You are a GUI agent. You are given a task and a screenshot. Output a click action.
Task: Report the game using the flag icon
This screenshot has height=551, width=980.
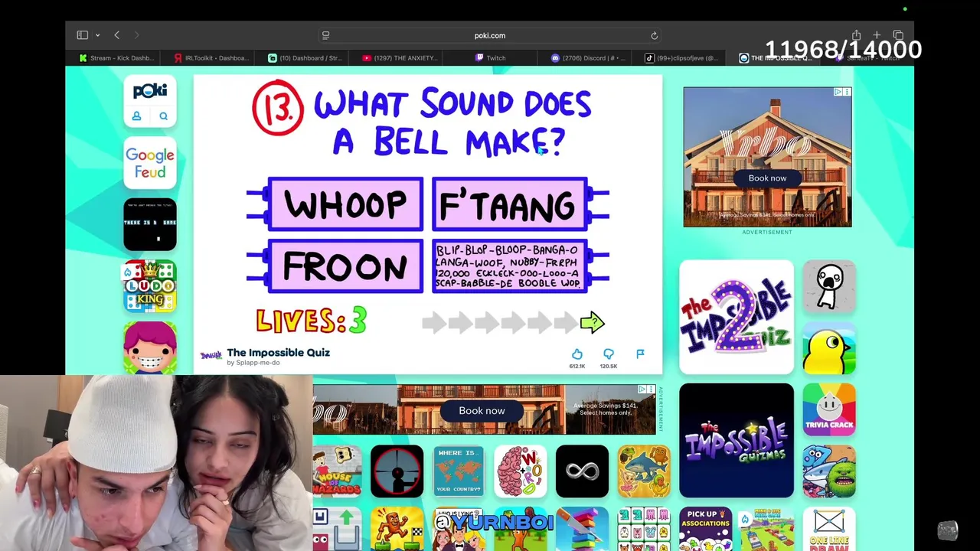click(640, 354)
